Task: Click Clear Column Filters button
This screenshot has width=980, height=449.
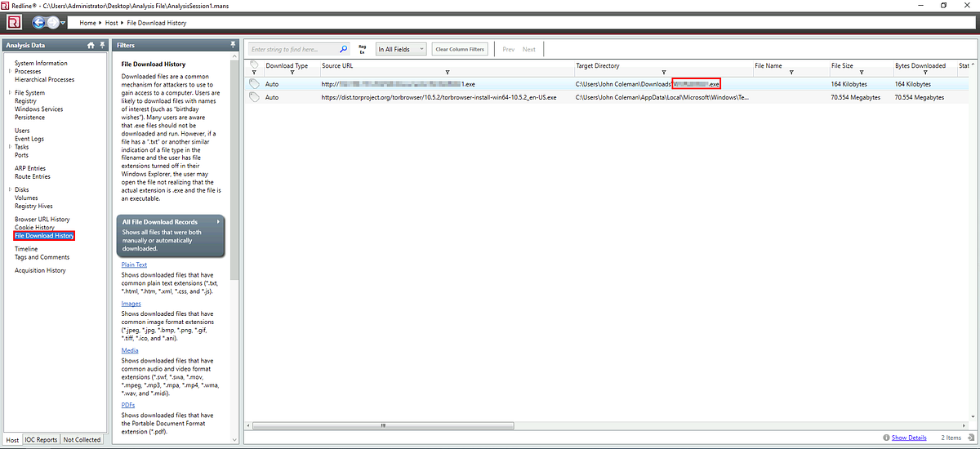Action: click(460, 49)
